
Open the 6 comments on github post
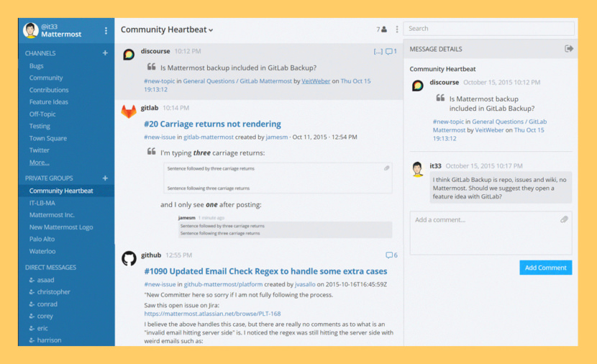pos(391,255)
